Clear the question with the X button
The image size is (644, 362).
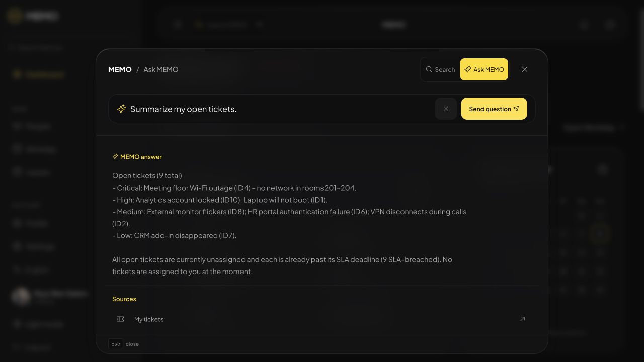click(x=446, y=109)
